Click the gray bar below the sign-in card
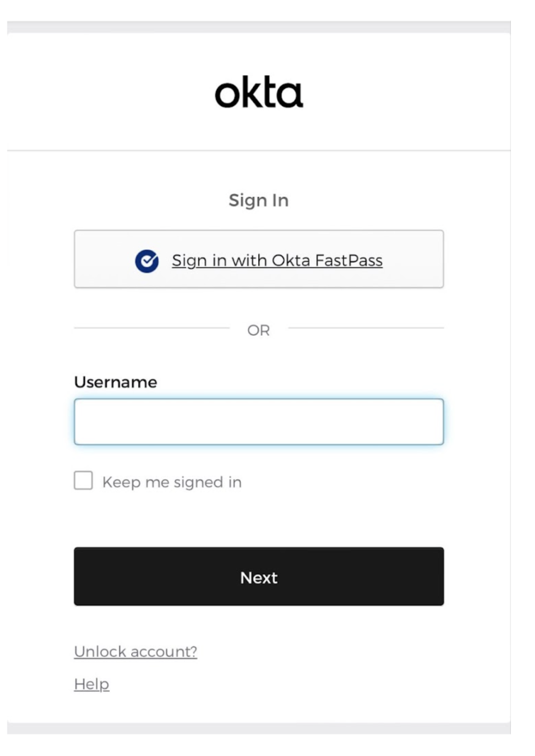Image resolution: width=535 pixels, height=756 pixels. coord(259,728)
